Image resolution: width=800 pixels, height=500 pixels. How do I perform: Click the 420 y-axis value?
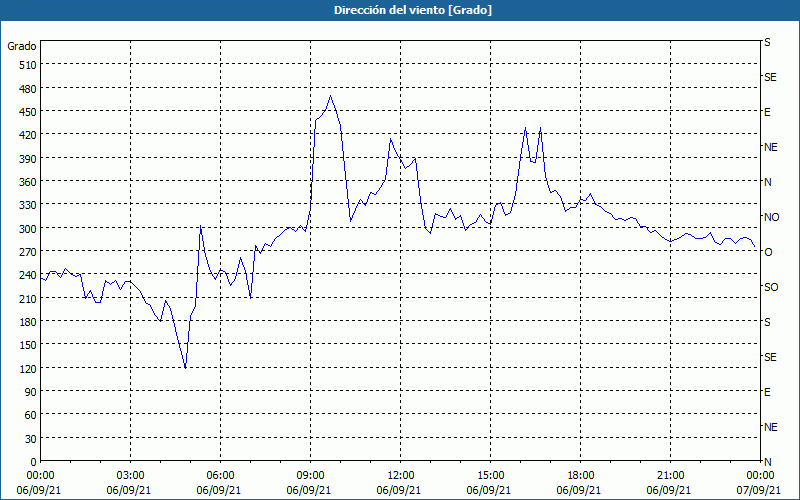tap(28, 135)
